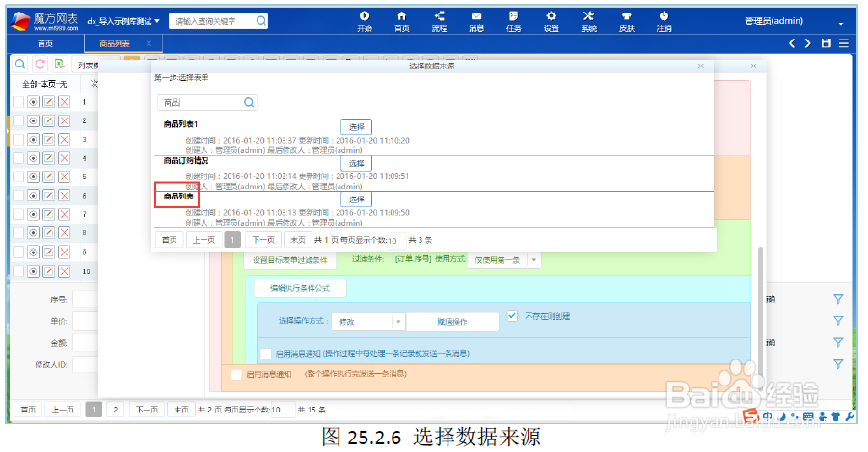Viewport: 868px width, 452px height.
Task: Tick the checkbox in row 1
Action: pos(18,102)
